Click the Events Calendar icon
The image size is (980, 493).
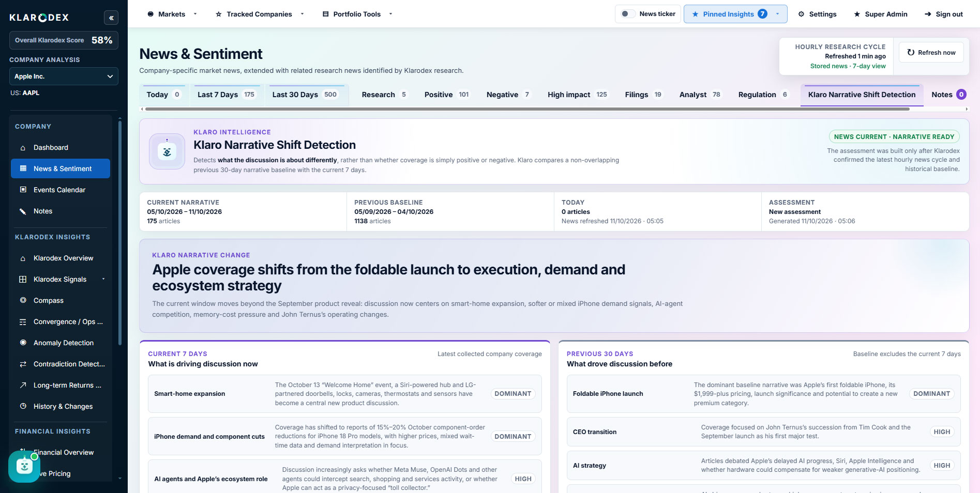(x=23, y=190)
